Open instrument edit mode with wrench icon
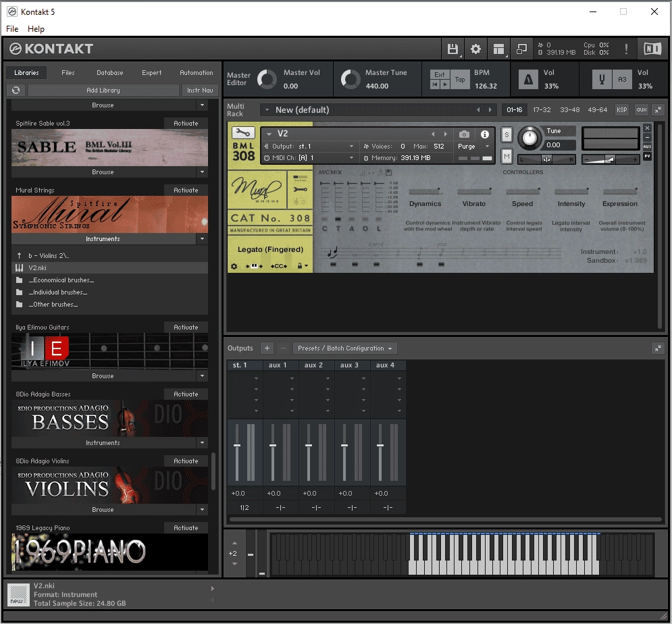Viewport: 672px width, 624px height. coord(243,132)
